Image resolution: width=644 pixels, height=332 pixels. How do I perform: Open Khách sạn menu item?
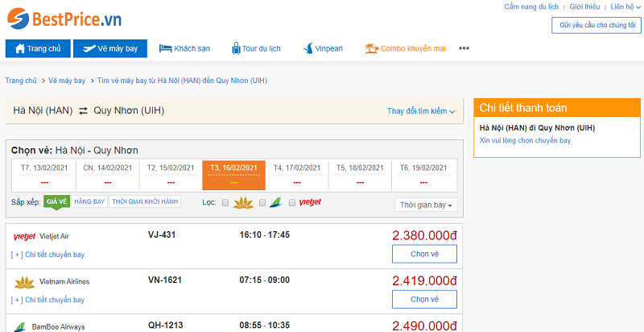pos(184,48)
